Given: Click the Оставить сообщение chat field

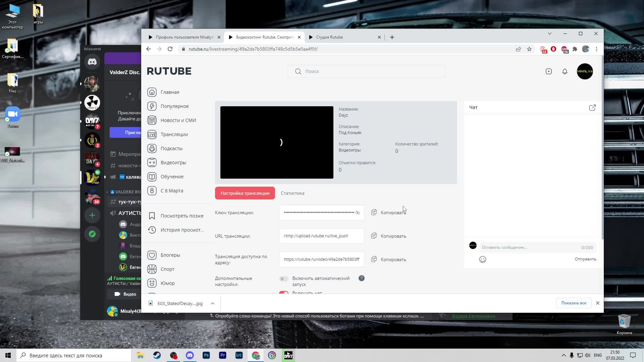Looking at the screenshot, I should [x=530, y=247].
